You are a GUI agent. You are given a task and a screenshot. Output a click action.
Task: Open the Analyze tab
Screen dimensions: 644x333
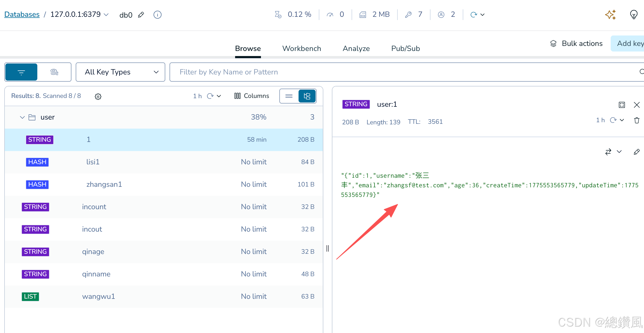pos(356,49)
